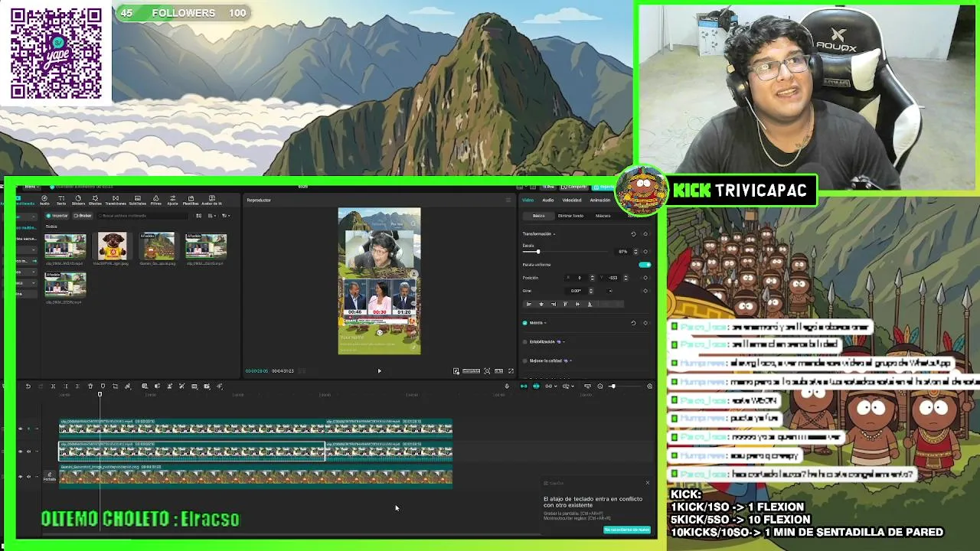Select the Split clip tool in timeline toolbar
Screen dimensions: 980x551
pyautogui.click(x=53, y=386)
